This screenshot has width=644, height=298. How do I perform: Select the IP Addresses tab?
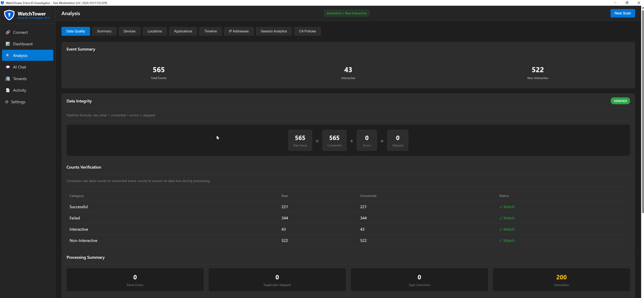239,31
